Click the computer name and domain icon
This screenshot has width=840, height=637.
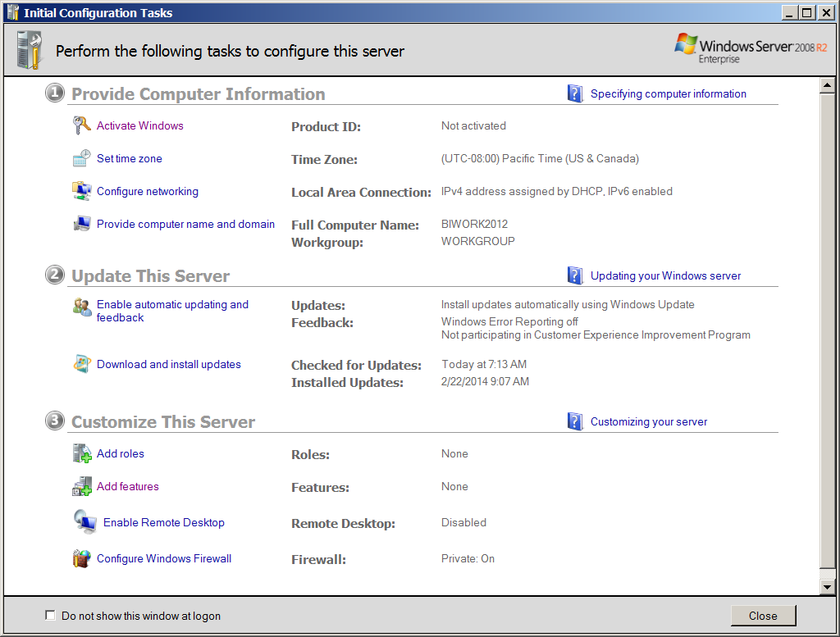click(x=81, y=224)
